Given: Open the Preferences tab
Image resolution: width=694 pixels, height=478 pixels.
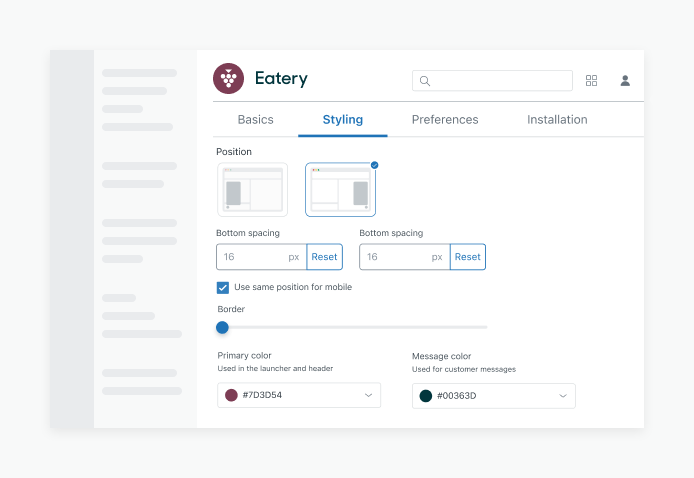Looking at the screenshot, I should pyautogui.click(x=445, y=120).
